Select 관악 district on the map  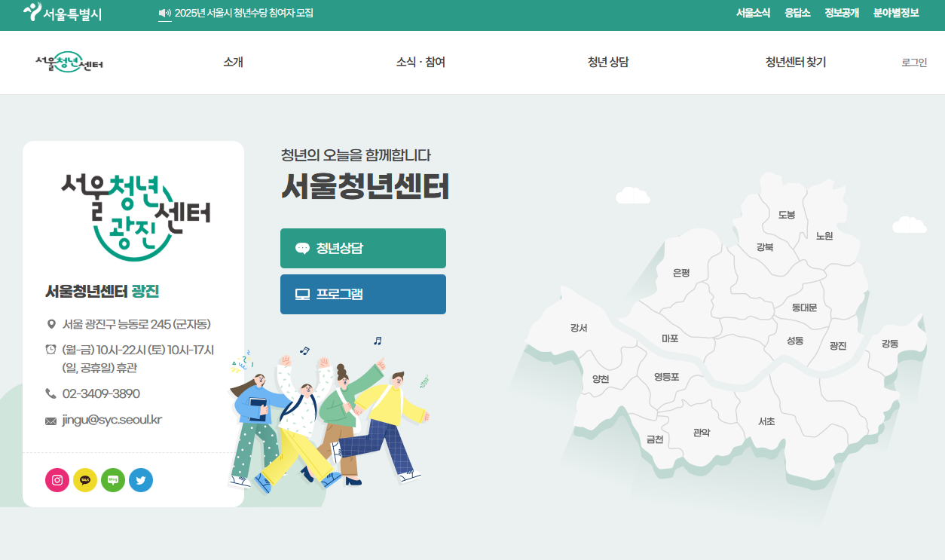(702, 433)
